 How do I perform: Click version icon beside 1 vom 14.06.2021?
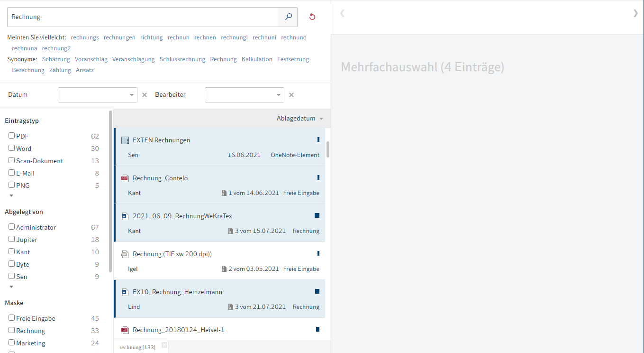(x=224, y=193)
